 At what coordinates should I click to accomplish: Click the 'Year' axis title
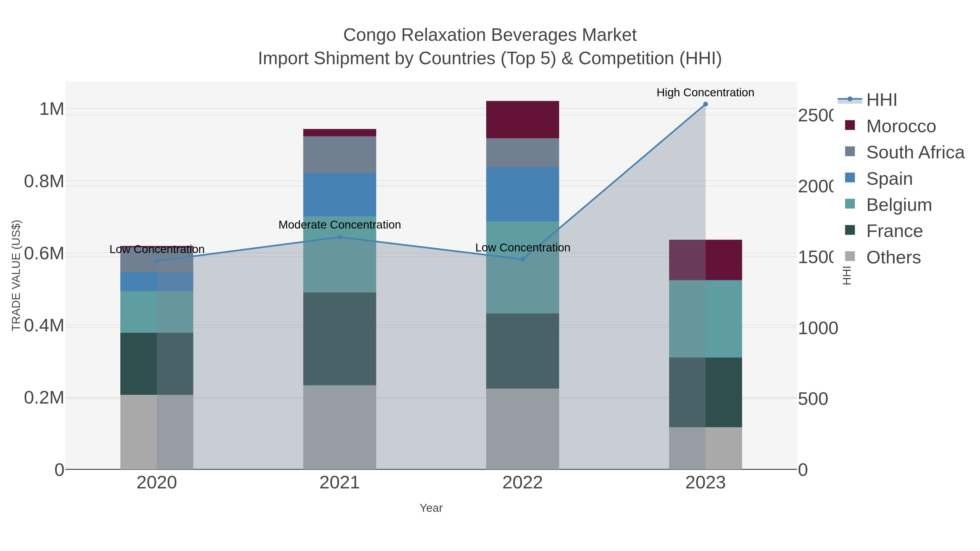point(431,508)
